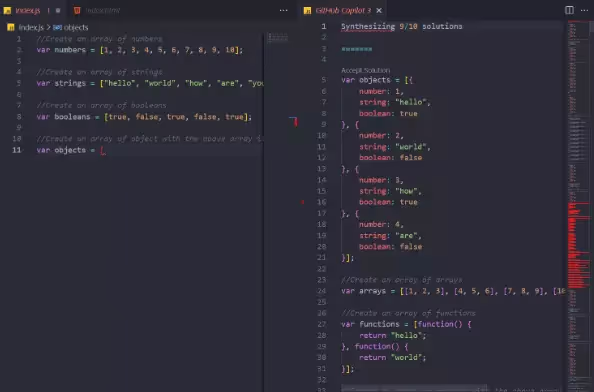Click 'return "hello";' in Copilot panel
Screen dimensions: 594x392
point(392,336)
